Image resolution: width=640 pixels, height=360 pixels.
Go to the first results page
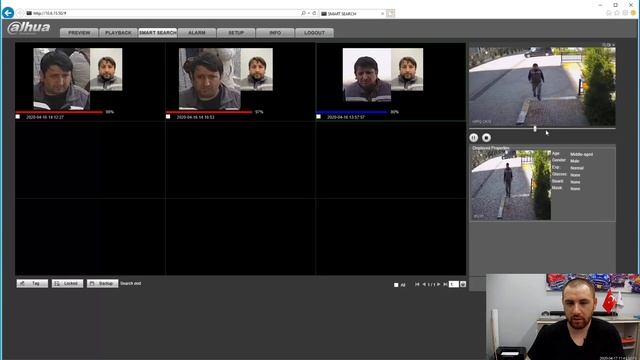tap(417, 284)
